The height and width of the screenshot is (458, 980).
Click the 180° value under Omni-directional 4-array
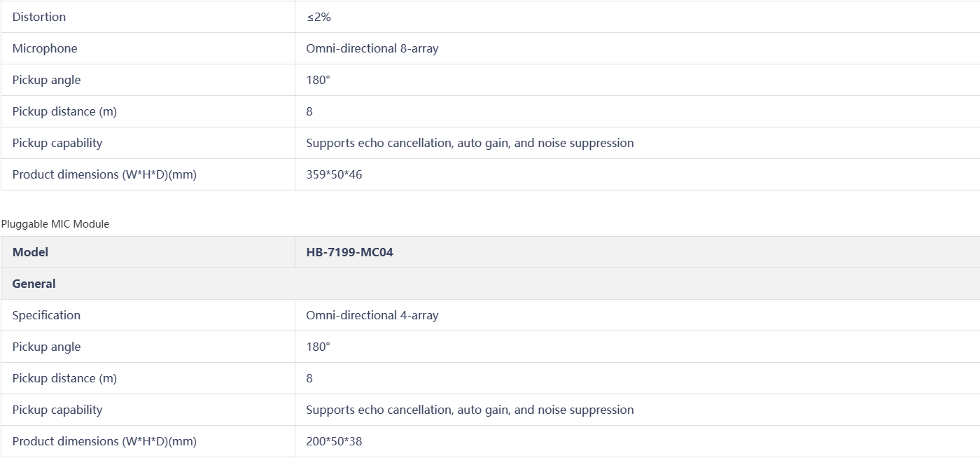pyautogui.click(x=318, y=347)
